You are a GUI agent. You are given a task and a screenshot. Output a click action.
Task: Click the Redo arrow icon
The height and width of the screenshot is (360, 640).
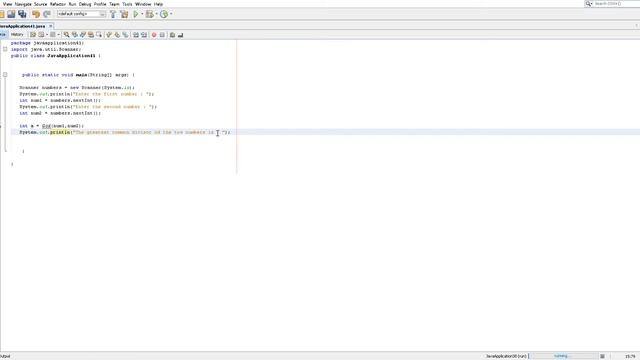pos(47,14)
